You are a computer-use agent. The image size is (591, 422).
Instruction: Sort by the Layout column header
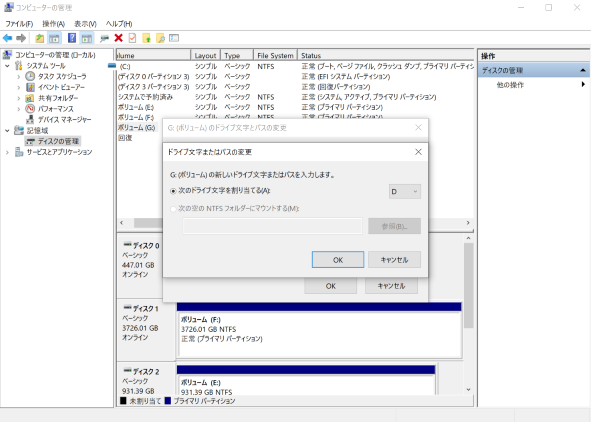[205, 55]
